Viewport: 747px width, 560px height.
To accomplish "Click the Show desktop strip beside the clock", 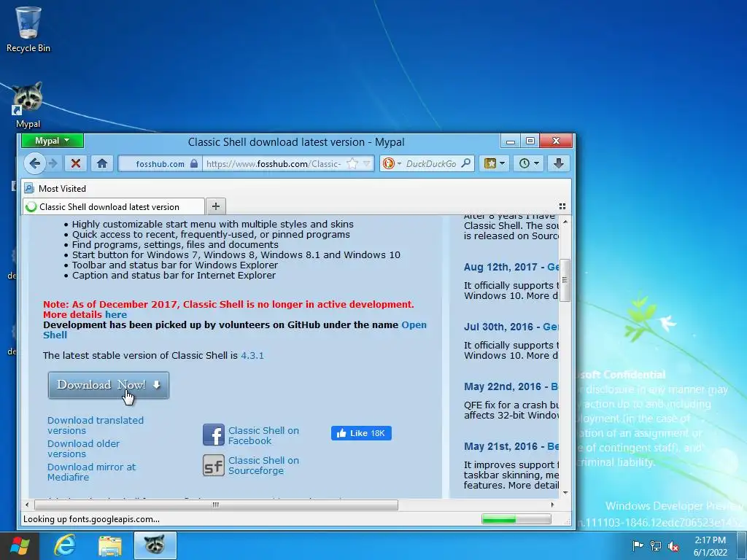I will [742, 546].
